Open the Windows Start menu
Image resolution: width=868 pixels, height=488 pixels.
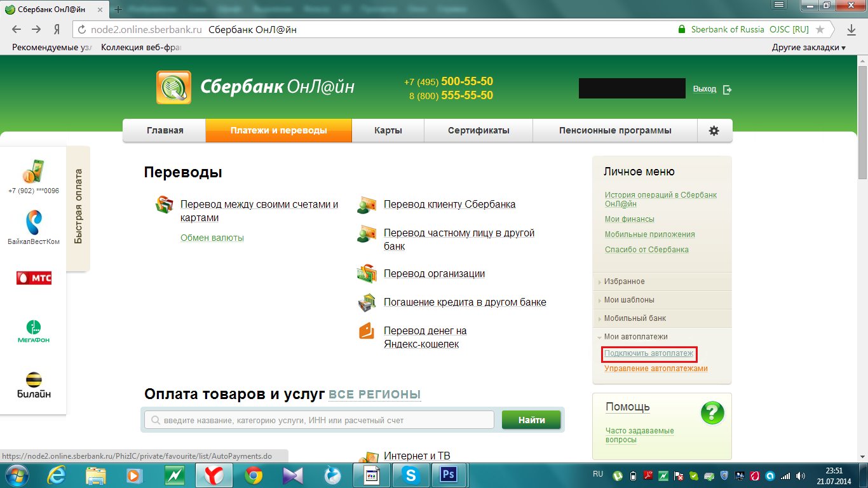(17, 475)
